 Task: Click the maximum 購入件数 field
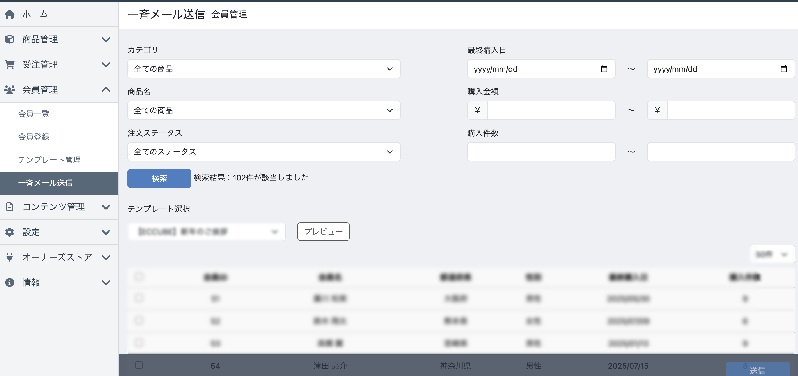pyautogui.click(x=721, y=152)
